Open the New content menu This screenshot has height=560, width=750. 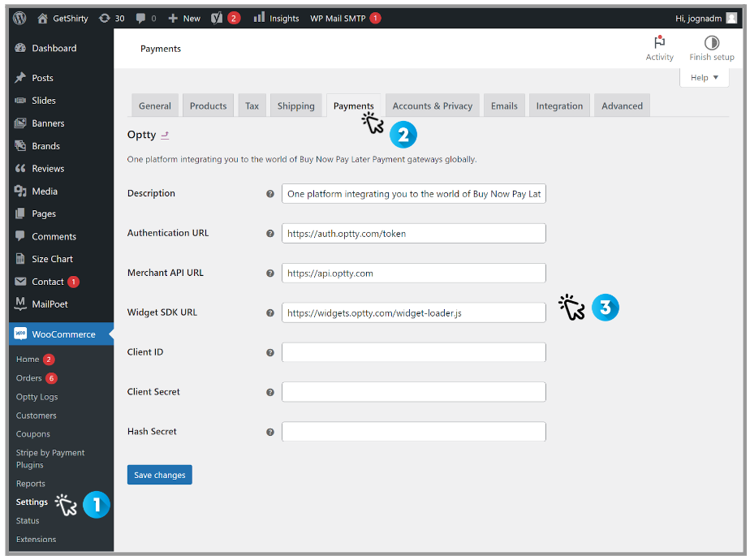(x=184, y=18)
